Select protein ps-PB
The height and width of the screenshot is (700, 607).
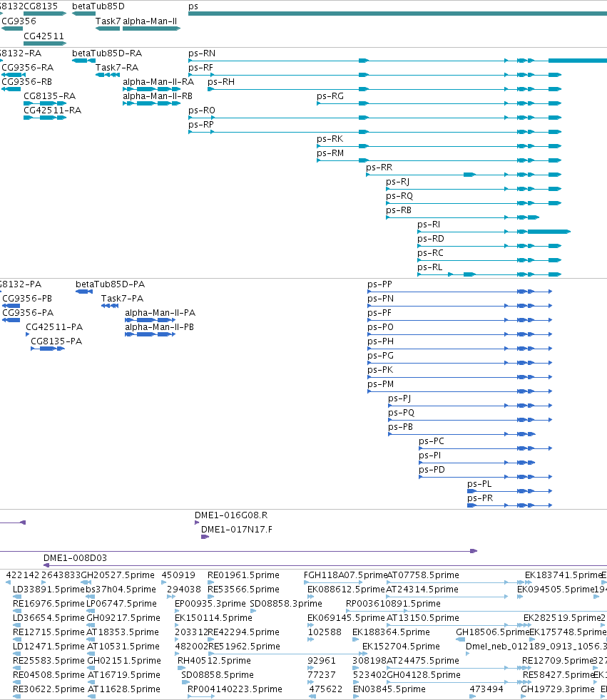coord(400,427)
